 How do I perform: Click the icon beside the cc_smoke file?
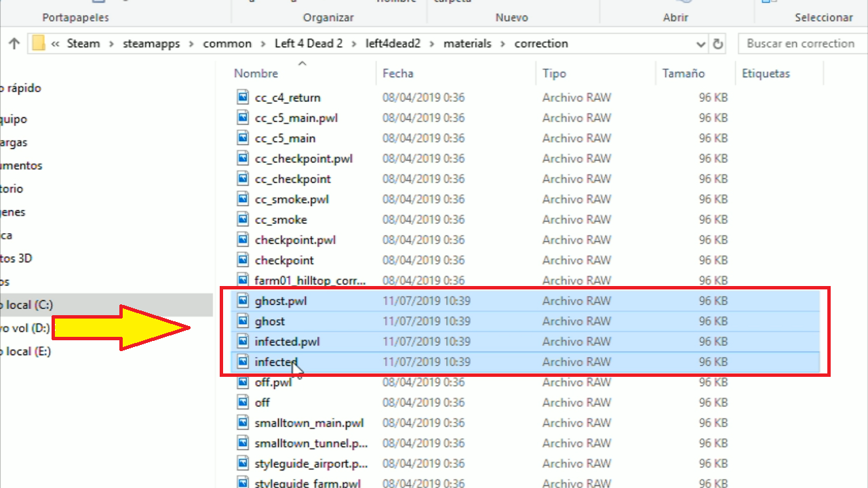(243, 219)
